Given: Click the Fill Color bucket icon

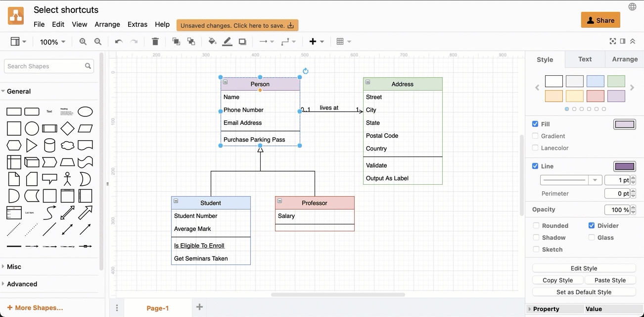Looking at the screenshot, I should 212,41.
